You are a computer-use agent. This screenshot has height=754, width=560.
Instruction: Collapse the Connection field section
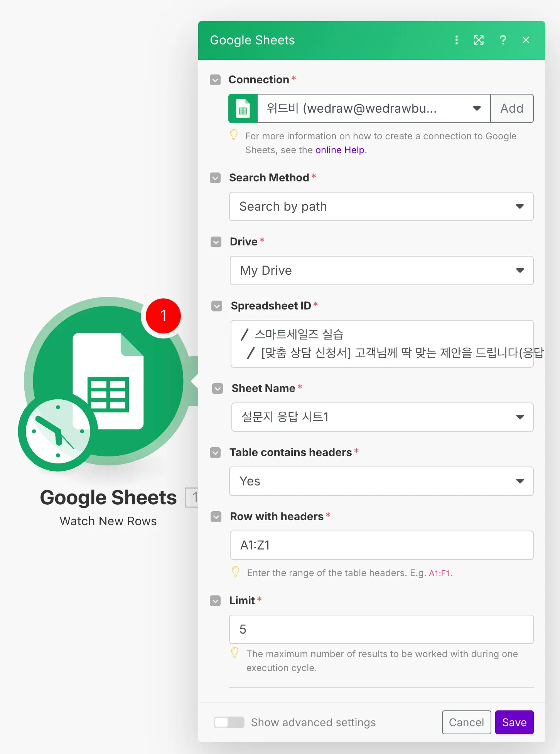point(215,80)
